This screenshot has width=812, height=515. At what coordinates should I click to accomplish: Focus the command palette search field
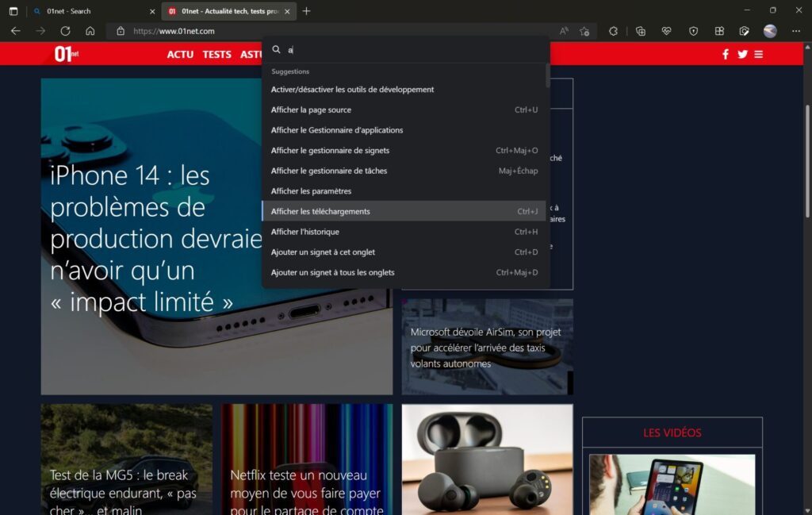click(x=414, y=50)
